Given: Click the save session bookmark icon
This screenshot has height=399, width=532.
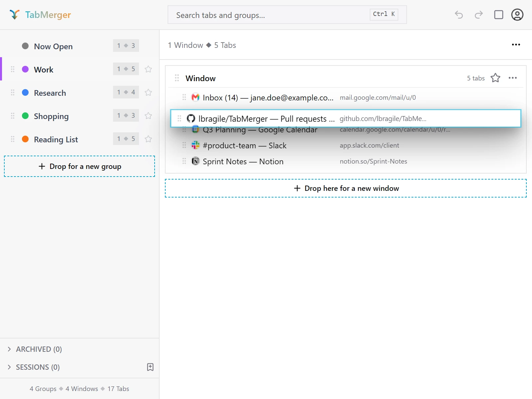Looking at the screenshot, I should pos(150,367).
